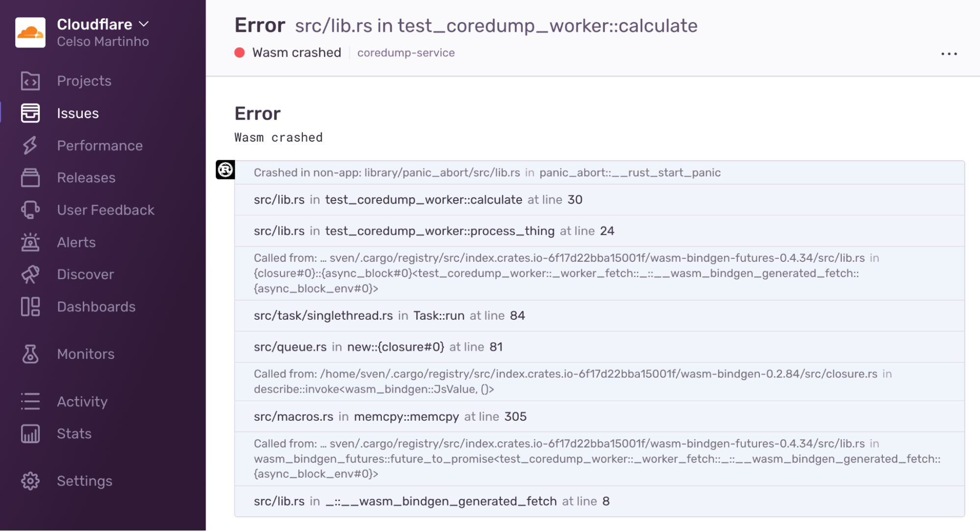The image size is (980, 531).
Task: Open Stats from the sidebar
Action: click(x=74, y=433)
